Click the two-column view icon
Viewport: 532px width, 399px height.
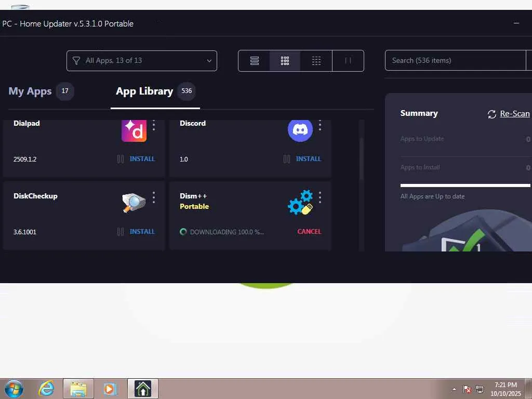tap(348, 61)
